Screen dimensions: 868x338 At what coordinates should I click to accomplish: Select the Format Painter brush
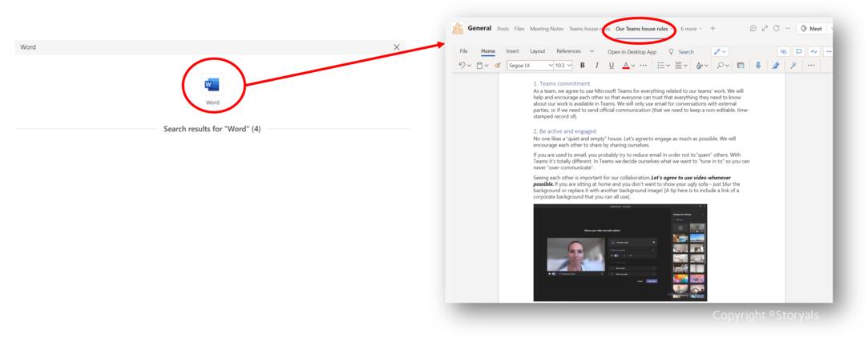tap(497, 65)
